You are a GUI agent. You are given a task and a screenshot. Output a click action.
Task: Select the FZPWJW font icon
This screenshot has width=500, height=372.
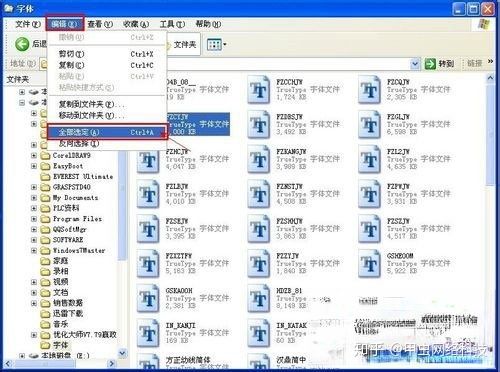(x=369, y=194)
